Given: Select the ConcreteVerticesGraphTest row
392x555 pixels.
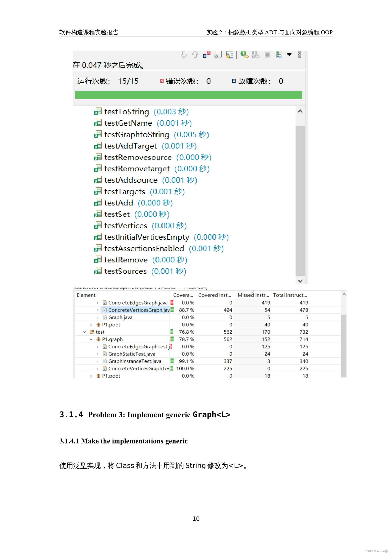Looking at the screenshot, I should 208,368.
